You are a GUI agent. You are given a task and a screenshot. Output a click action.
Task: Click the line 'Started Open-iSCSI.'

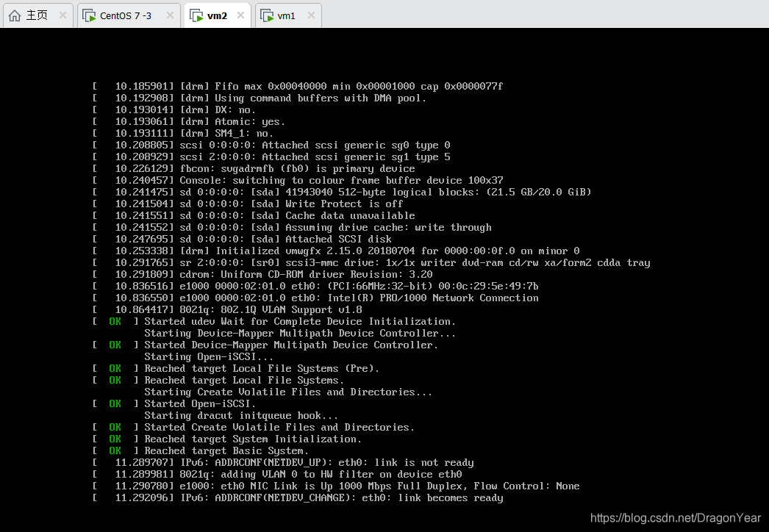pos(174,404)
